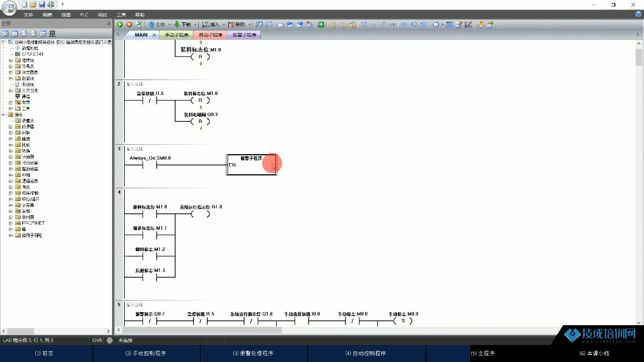This screenshot has height=362, width=644.
Task: Expand the 位逻辑 bit logic folder
Action: click(x=11, y=127)
